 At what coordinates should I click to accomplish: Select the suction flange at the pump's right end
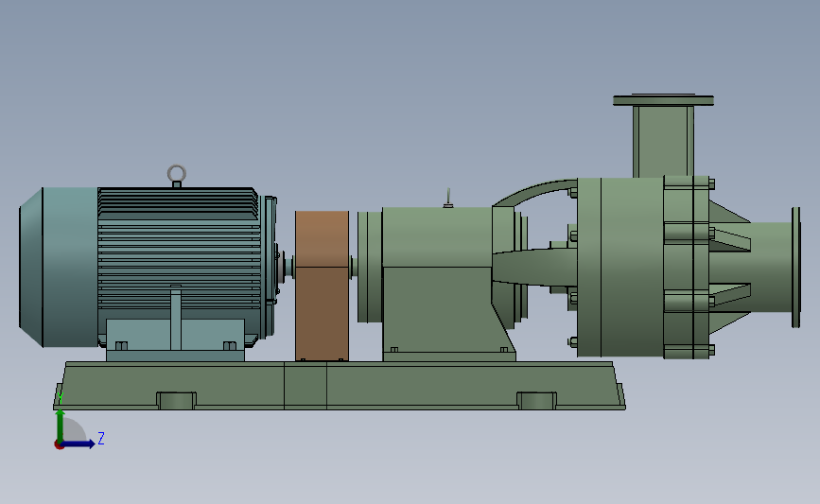(796, 268)
